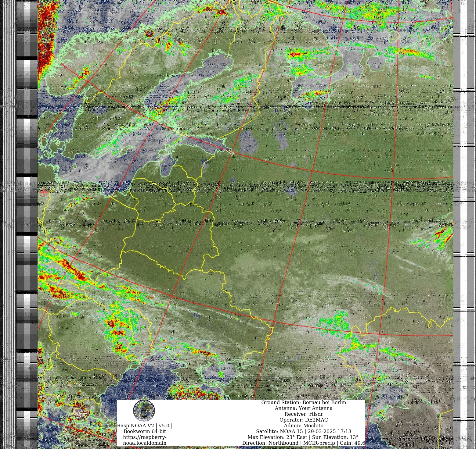
Task: Click the RaspiNOAA circular logo badge
Action: click(x=144, y=411)
